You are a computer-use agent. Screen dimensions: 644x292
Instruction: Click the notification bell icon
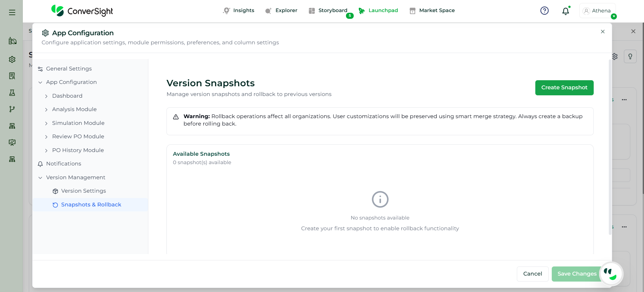coord(565,11)
